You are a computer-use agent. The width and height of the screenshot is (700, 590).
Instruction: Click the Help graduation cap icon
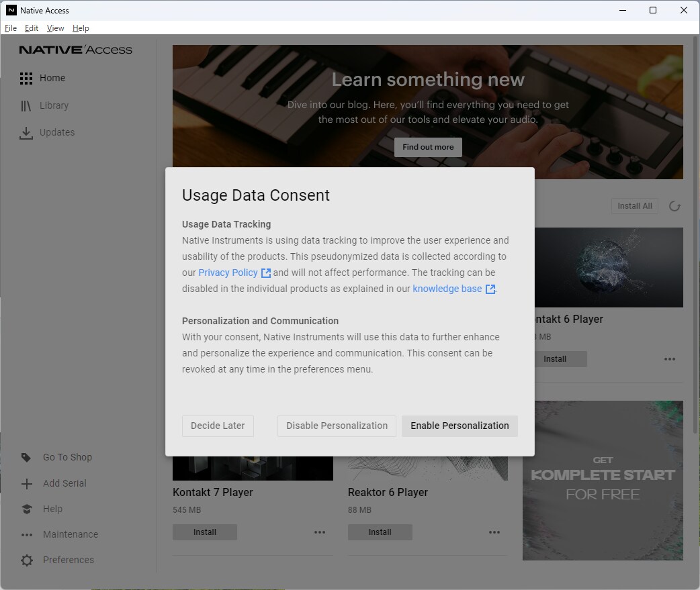26,509
